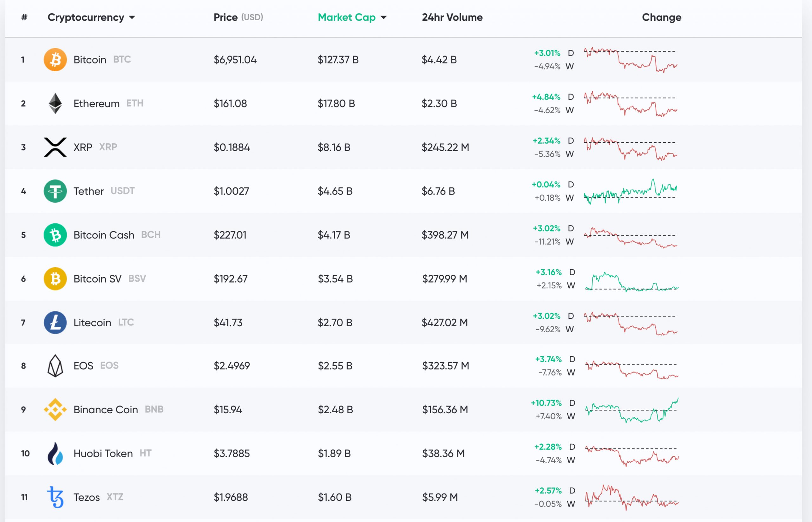The width and height of the screenshot is (812, 522).
Task: Click the XRP weekly sparkline chart
Action: click(631, 148)
